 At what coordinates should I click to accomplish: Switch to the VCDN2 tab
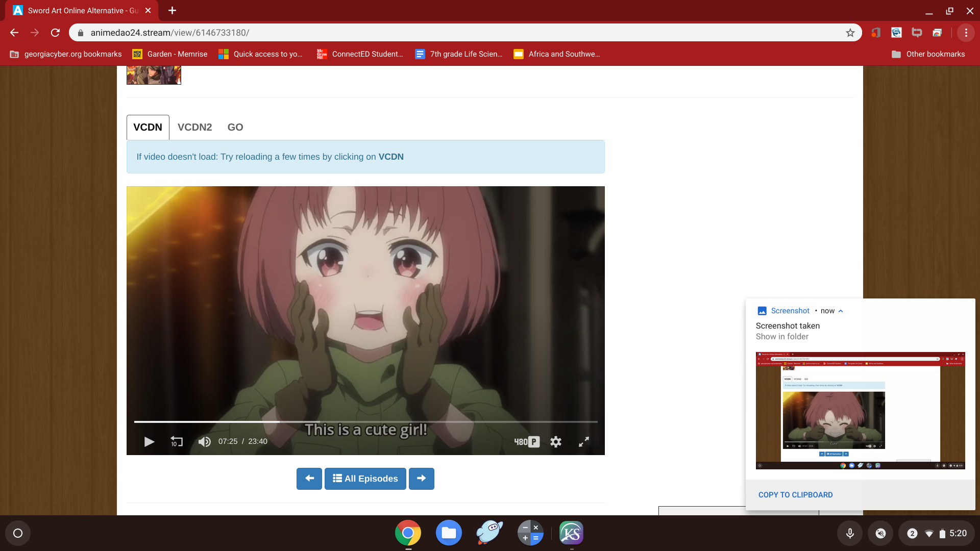pyautogui.click(x=194, y=128)
